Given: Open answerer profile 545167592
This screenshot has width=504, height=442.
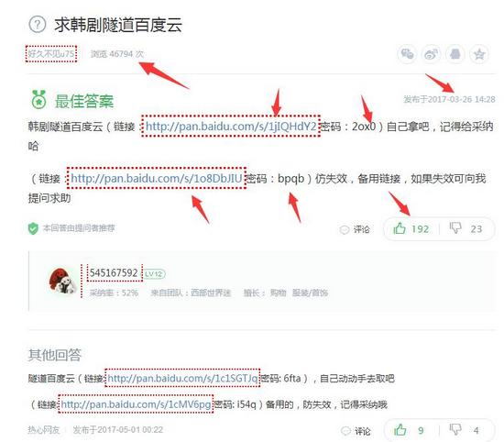Looking at the screenshot, I should point(114,272).
